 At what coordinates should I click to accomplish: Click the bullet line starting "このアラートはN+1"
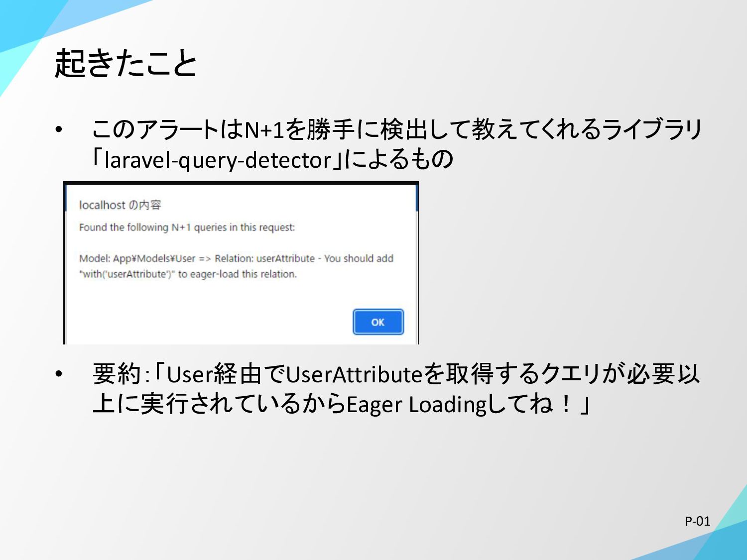coord(397,129)
